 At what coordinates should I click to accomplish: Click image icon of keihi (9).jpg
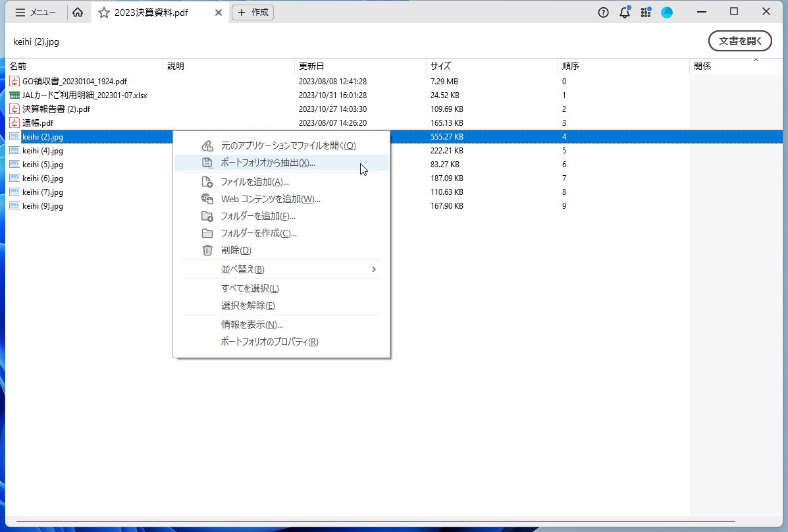pos(14,205)
